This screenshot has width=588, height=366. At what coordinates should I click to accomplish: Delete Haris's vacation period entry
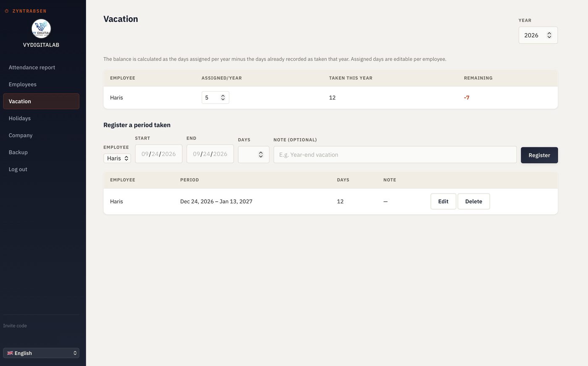click(x=474, y=201)
